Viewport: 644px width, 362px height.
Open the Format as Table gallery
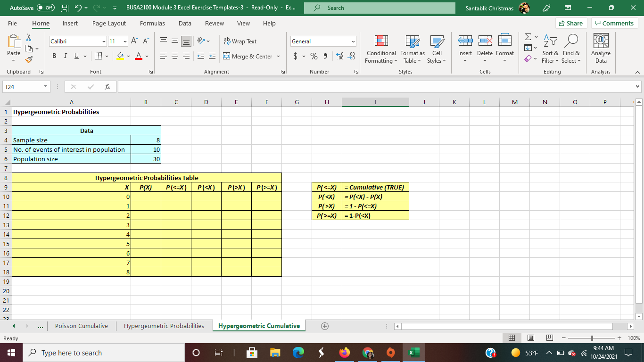[412, 49]
